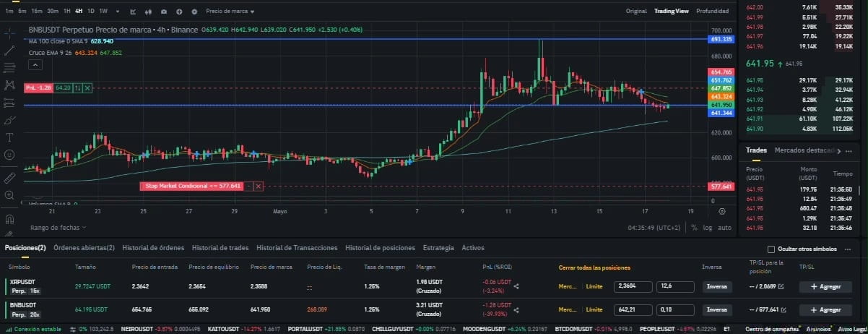This screenshot has width=868, height=334.
Task: Open chart settings gear in toolbar
Action: click(x=194, y=12)
